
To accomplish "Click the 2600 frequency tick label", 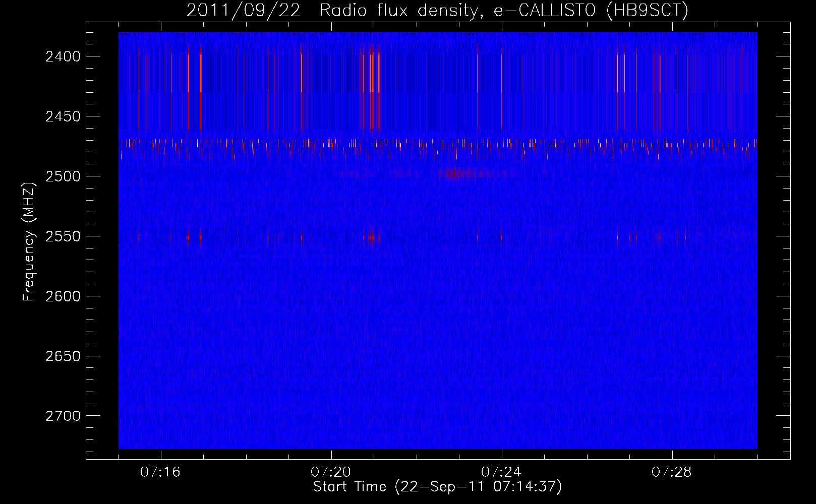I will coord(63,296).
